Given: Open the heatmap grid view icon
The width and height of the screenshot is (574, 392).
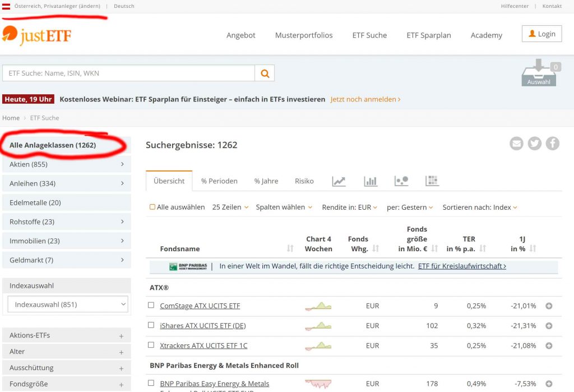Looking at the screenshot, I should click(x=432, y=181).
